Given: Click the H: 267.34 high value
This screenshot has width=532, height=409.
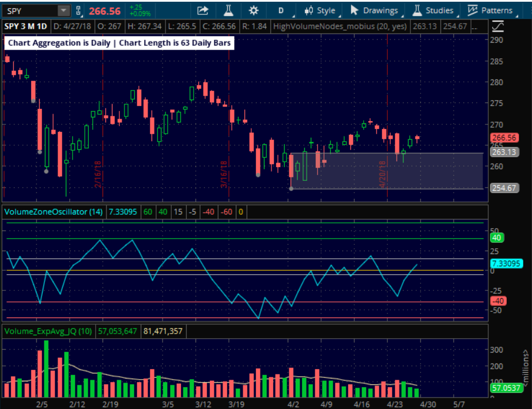Looking at the screenshot, I should tap(145, 26).
